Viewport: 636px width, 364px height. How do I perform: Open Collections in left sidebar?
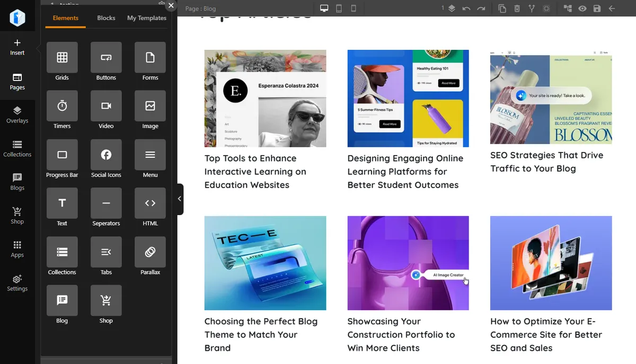coord(17,149)
